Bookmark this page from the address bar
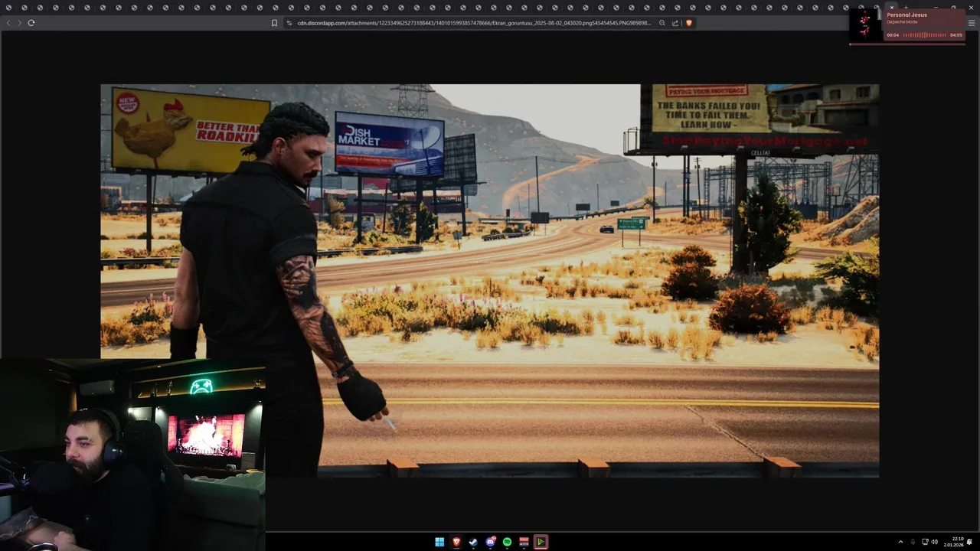The height and width of the screenshot is (551, 980). coord(274,23)
